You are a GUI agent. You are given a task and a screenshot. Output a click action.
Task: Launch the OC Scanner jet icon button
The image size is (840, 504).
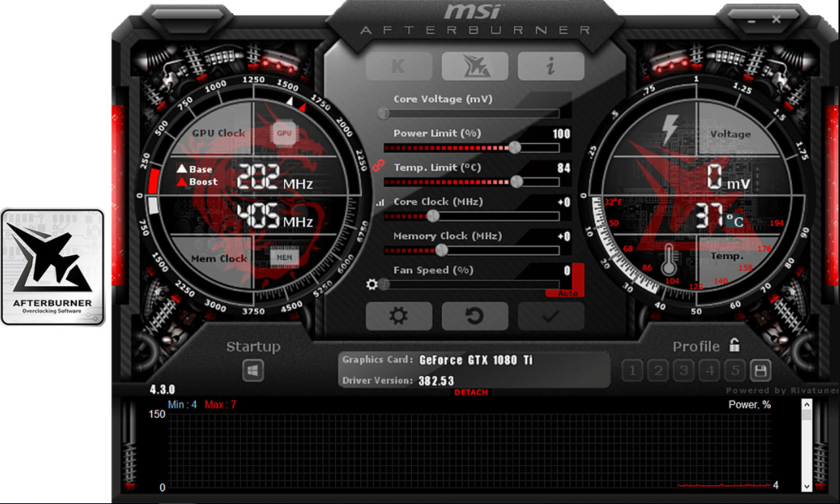(x=474, y=66)
